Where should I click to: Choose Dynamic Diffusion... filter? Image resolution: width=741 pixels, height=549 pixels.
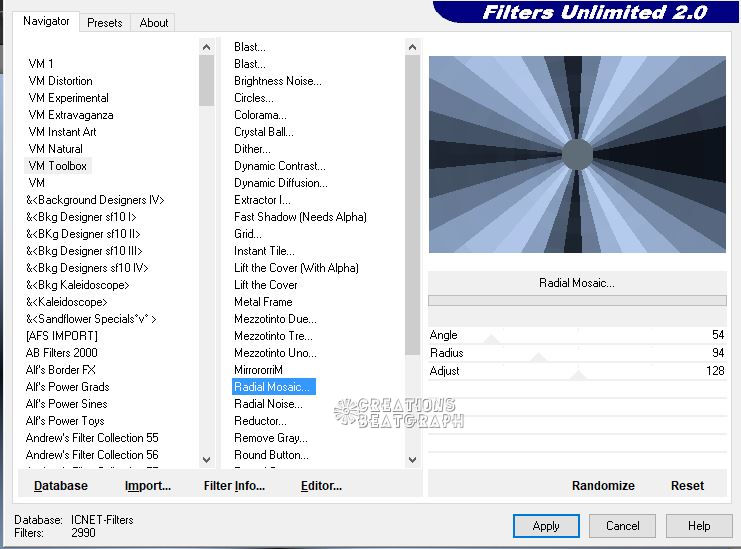click(x=281, y=183)
